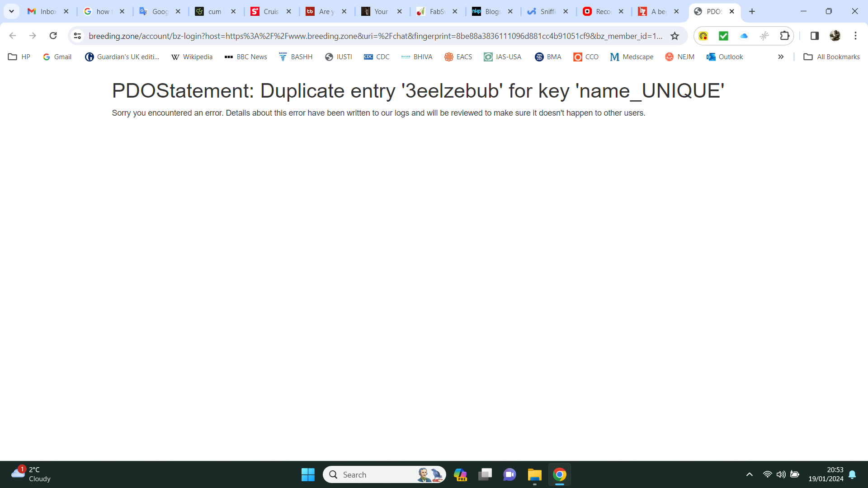The height and width of the screenshot is (488, 868).
Task: Toggle system tray weather widget
Action: tap(34, 474)
